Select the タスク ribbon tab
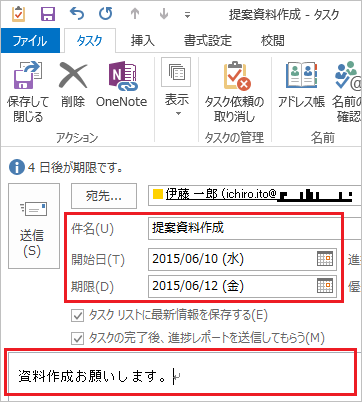 coord(89,41)
